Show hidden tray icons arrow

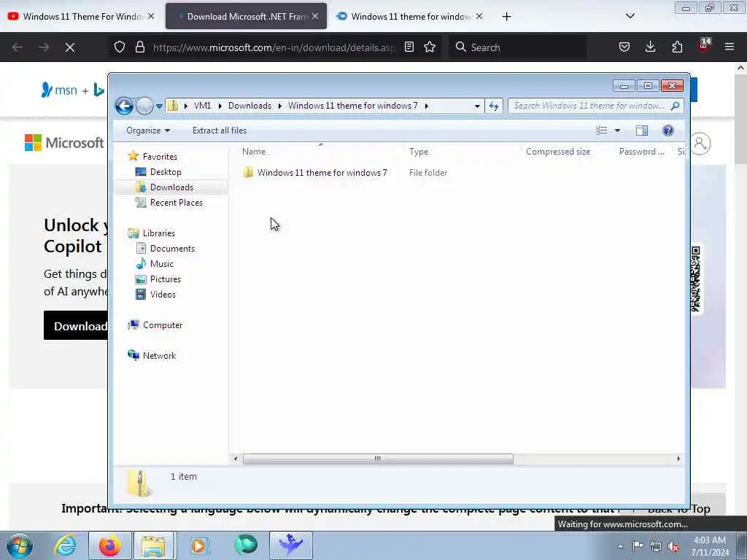(x=620, y=547)
